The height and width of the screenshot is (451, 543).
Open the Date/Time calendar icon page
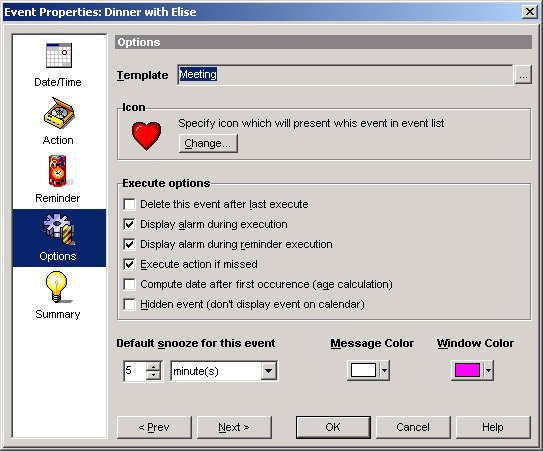click(59, 55)
